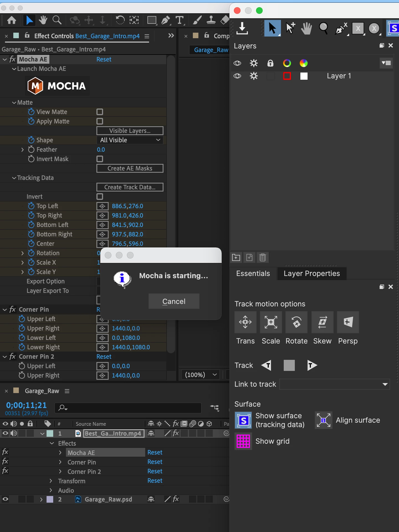Screen dimensions: 399x532
Task: Click the Mocha add layer group icon
Action: (236, 257)
